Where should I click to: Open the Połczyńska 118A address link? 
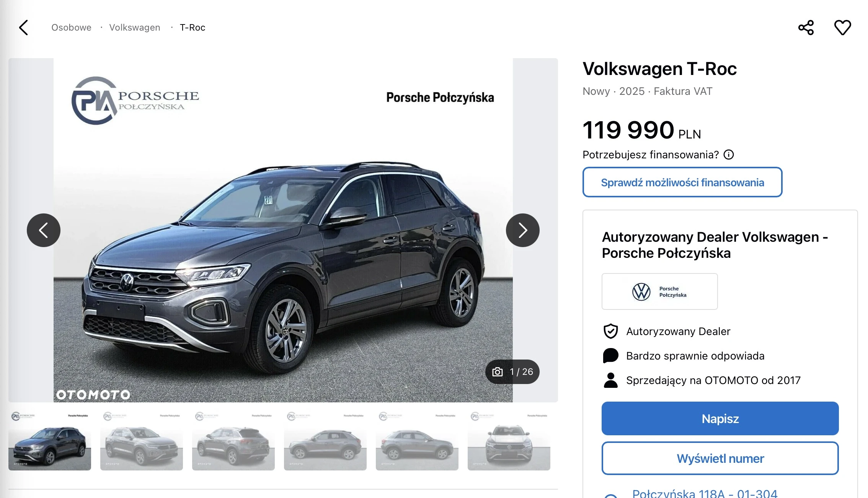(705, 493)
